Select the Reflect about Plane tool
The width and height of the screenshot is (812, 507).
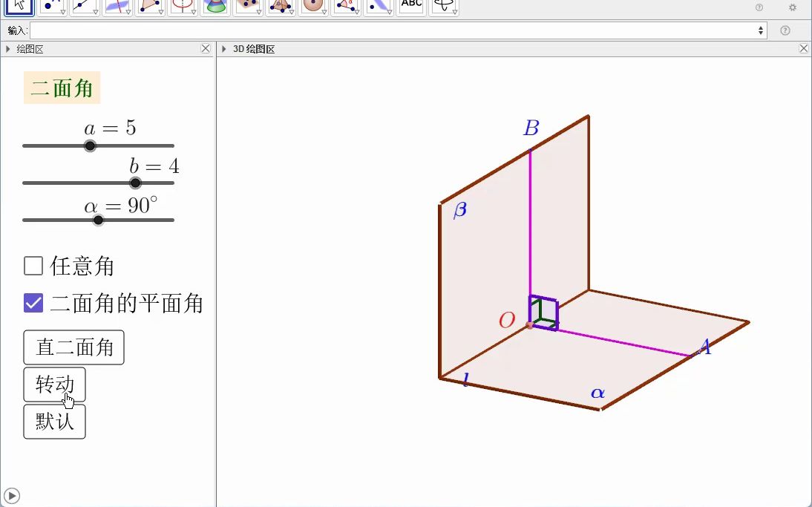pos(378,6)
